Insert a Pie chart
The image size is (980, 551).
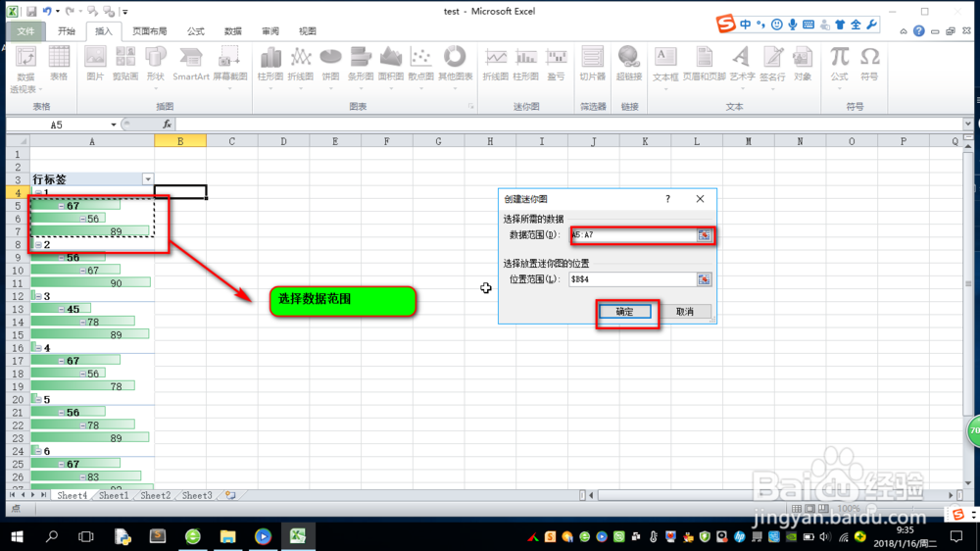point(330,68)
